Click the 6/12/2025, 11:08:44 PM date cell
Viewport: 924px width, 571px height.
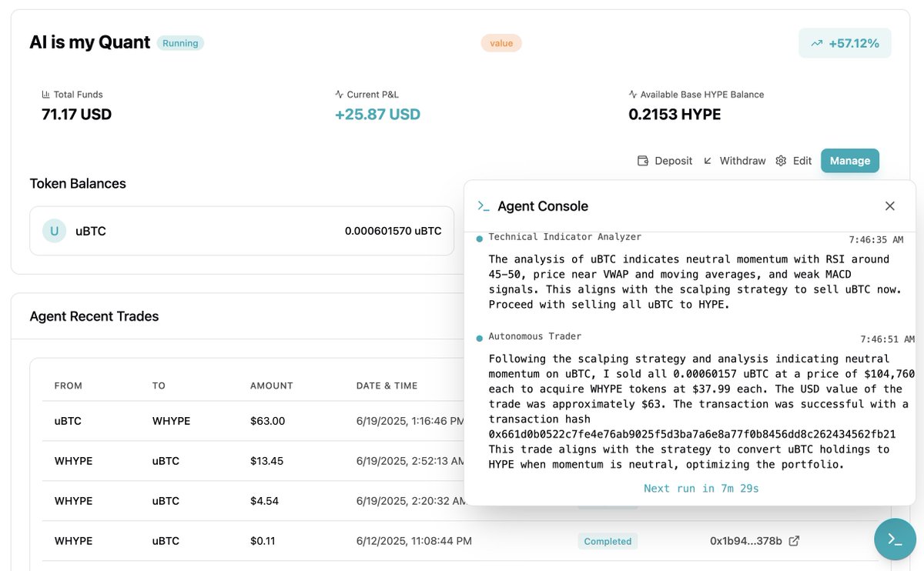pos(414,541)
